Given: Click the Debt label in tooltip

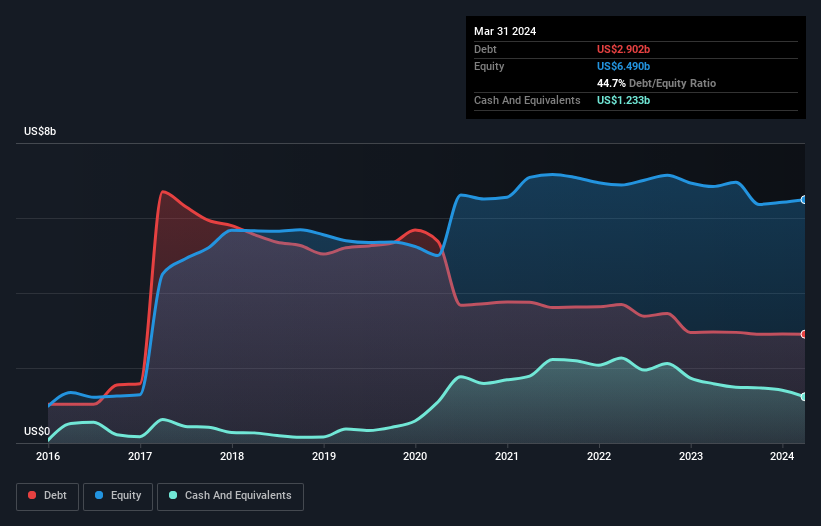Looking at the screenshot, I should [x=485, y=49].
